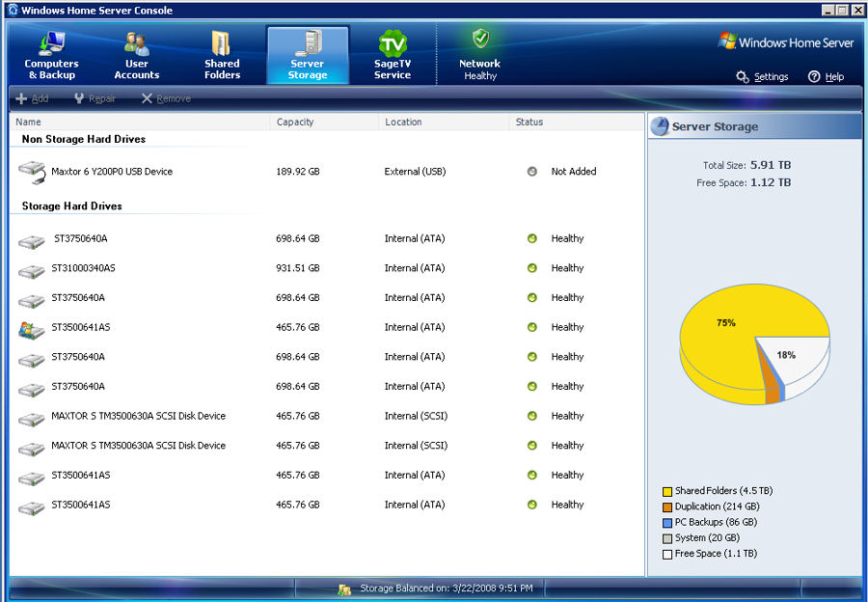
Task: Click the Repair toolbar button
Action: [95, 98]
